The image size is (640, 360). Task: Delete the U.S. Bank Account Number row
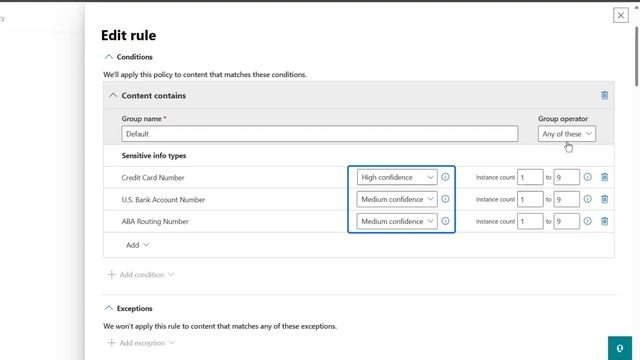[x=604, y=199]
